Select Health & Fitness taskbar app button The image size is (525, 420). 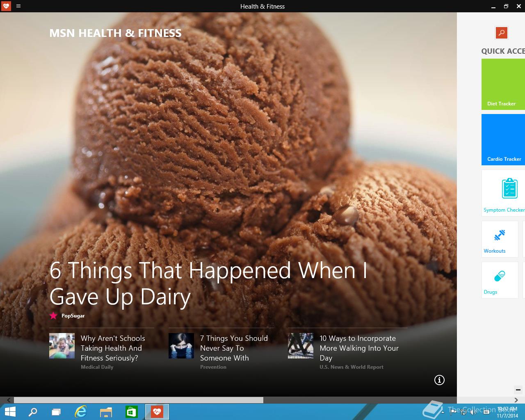click(x=157, y=412)
